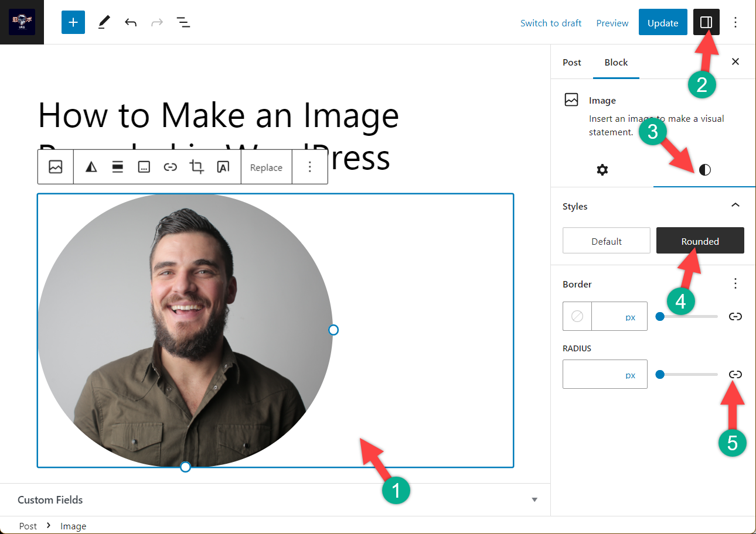756x534 pixels.
Task: Add text over image icon
Action: pyautogui.click(x=223, y=167)
